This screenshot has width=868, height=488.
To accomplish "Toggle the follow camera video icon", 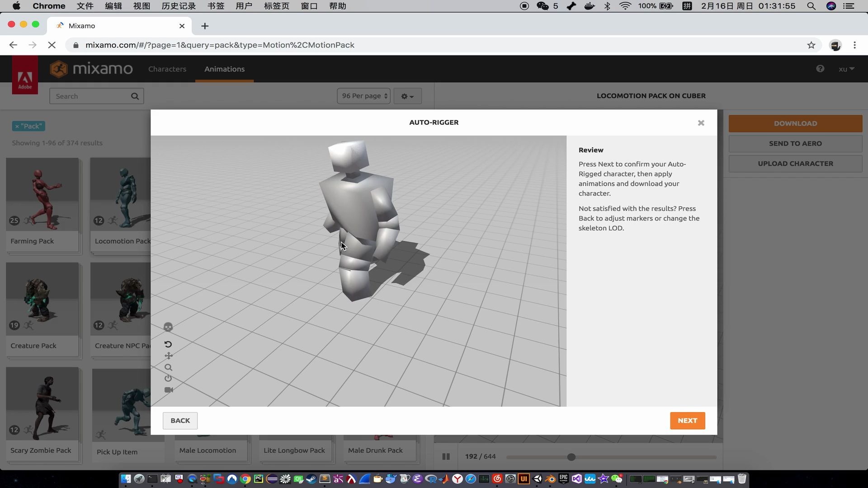I will point(169,390).
